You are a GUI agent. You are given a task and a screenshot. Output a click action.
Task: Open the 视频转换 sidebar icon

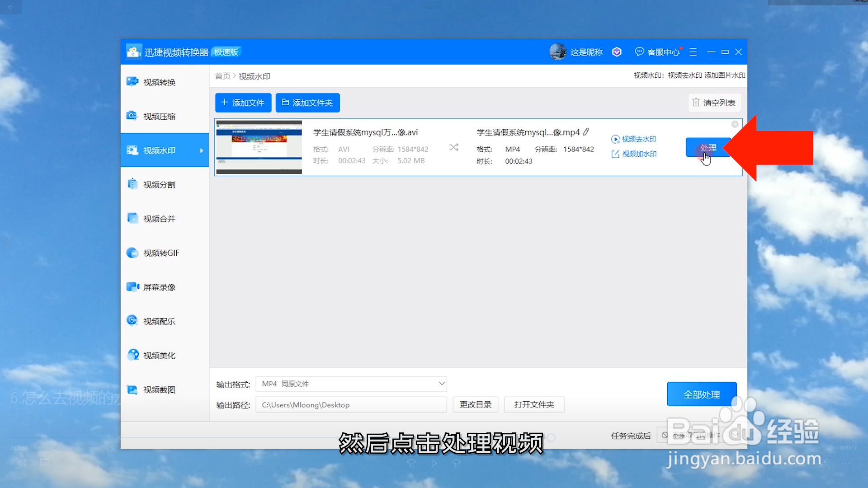tap(132, 82)
